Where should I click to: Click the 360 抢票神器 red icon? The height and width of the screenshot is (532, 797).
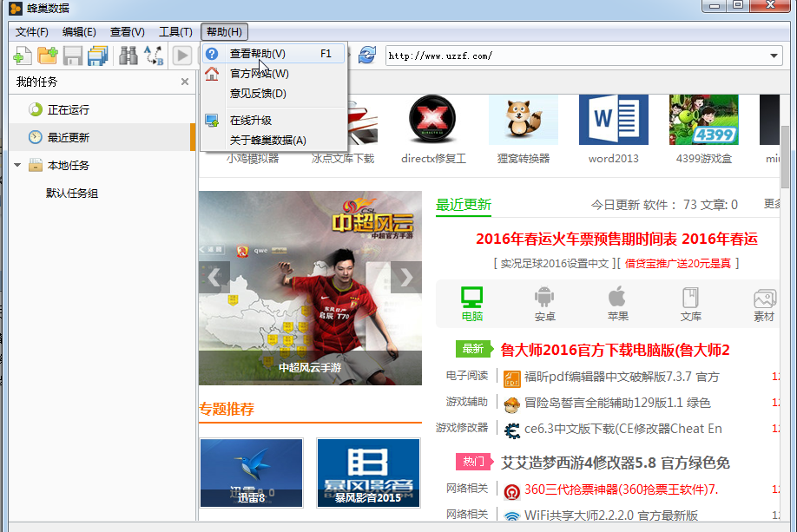pyautogui.click(x=512, y=491)
